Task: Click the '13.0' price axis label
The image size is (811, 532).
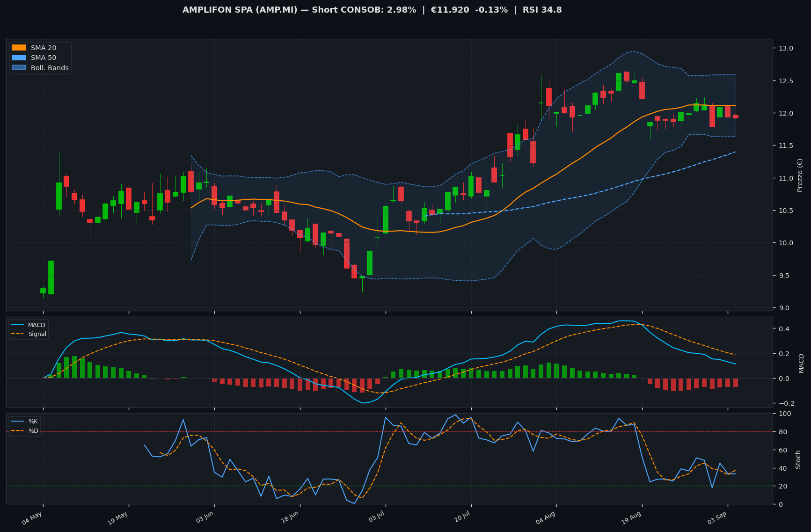Action: 785,48
